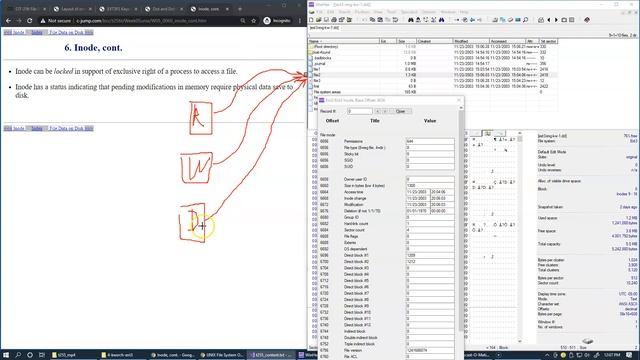Screen dimensions: 640x360
Task: Click the taskbar clock showing 12:07 PM
Action: [612, 355]
